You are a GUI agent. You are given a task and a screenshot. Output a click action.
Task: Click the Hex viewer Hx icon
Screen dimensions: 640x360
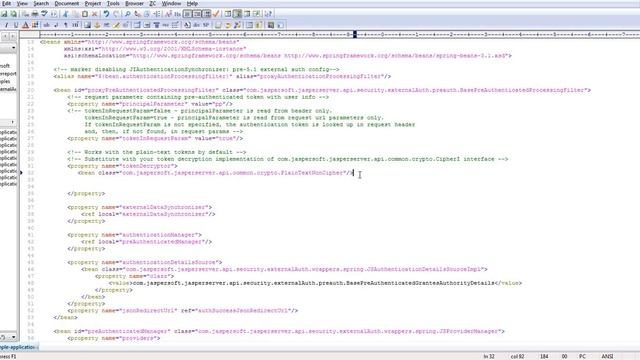pyautogui.click(x=177, y=14)
